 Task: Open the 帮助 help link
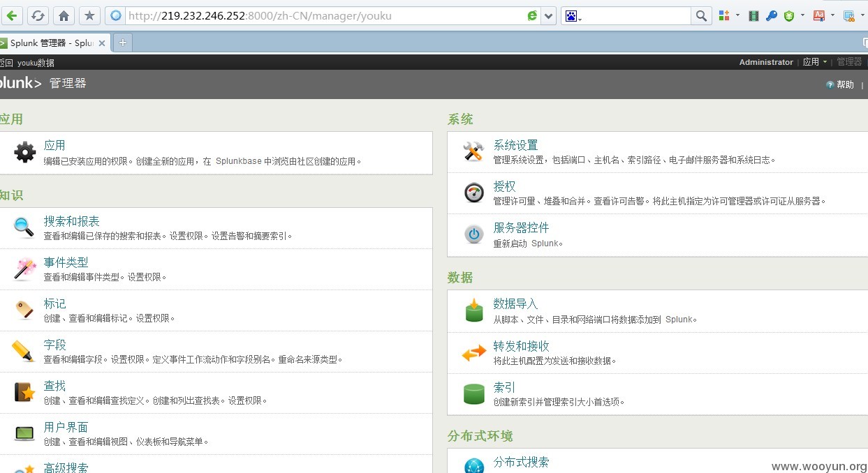point(845,84)
